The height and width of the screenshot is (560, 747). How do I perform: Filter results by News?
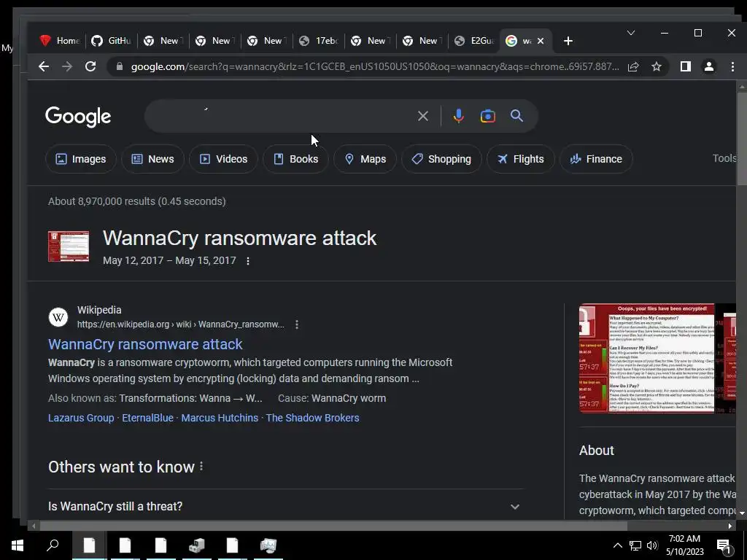click(x=153, y=159)
